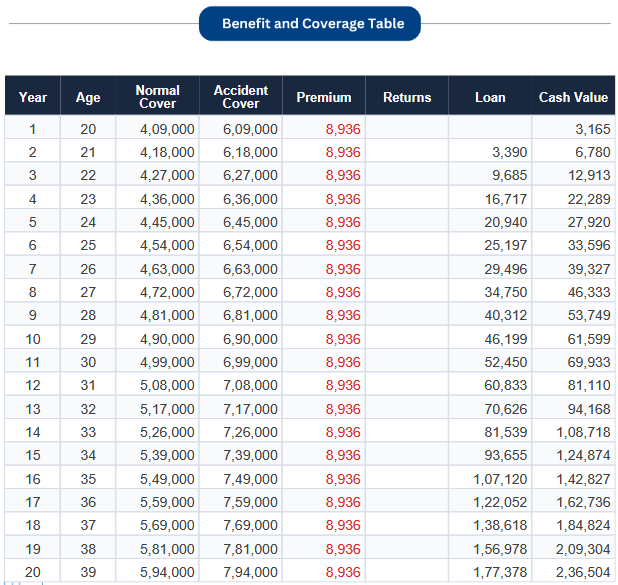The image size is (618, 585).
Task: Select the red premium value in year 10 row
Action: click(x=343, y=339)
